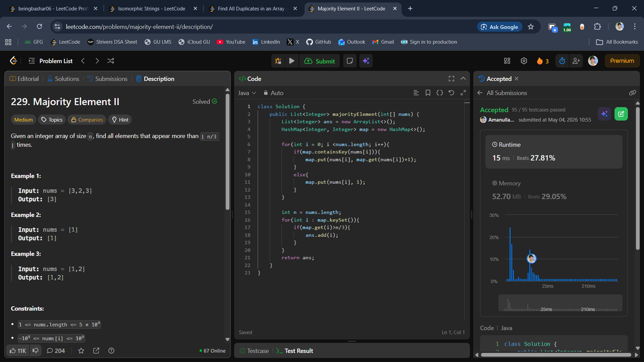This screenshot has width=644, height=362.
Task: Click the green edit note button
Action: 621,113
